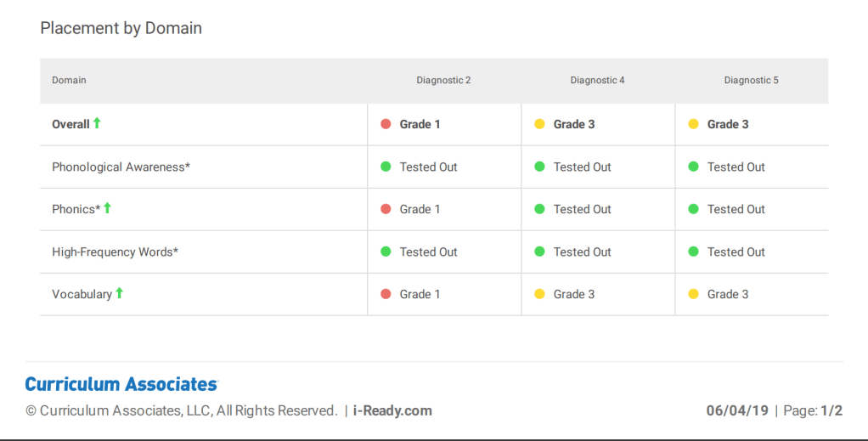Select the Diagnostic 2 column header
Screen dimensions: 868x441
click(x=443, y=81)
